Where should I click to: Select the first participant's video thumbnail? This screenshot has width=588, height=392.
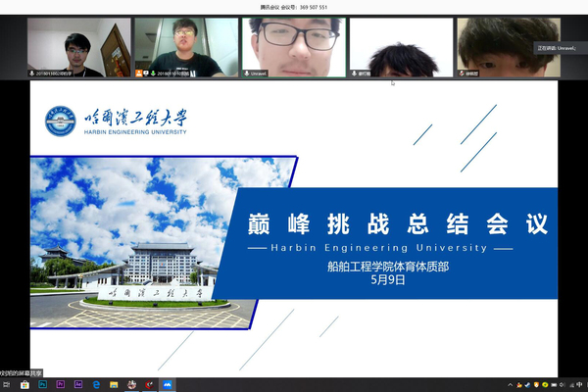pos(78,45)
